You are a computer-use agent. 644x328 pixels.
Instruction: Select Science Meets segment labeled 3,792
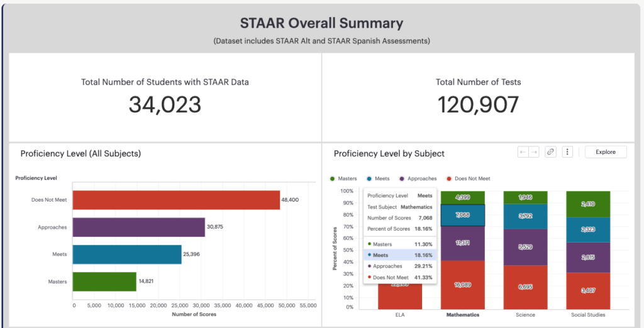click(525, 216)
